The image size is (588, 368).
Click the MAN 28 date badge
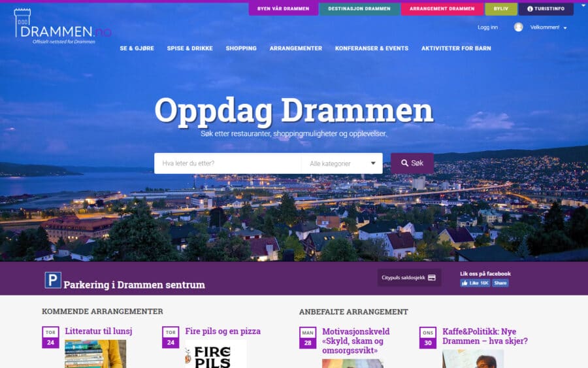point(308,338)
